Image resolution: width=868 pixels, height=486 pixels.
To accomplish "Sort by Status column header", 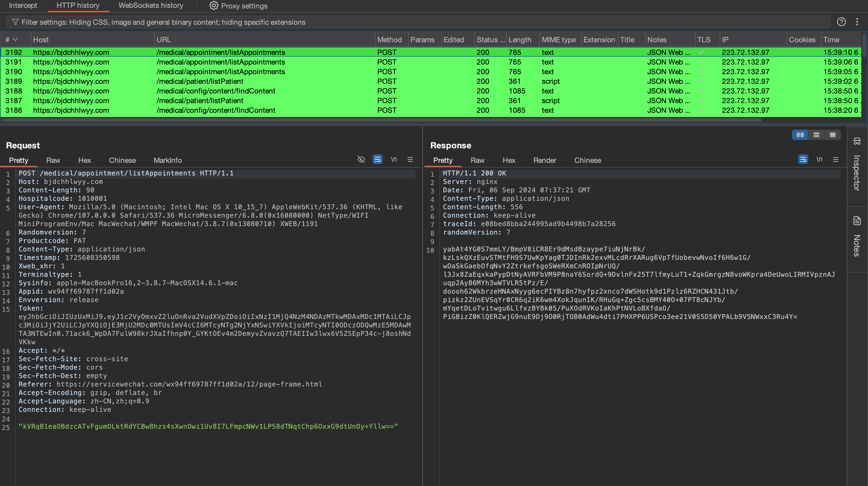I will coord(491,39).
